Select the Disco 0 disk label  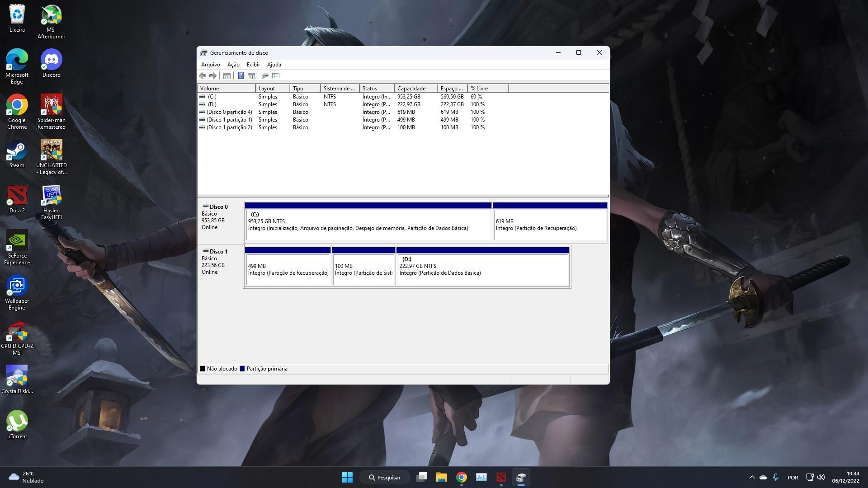click(221, 222)
